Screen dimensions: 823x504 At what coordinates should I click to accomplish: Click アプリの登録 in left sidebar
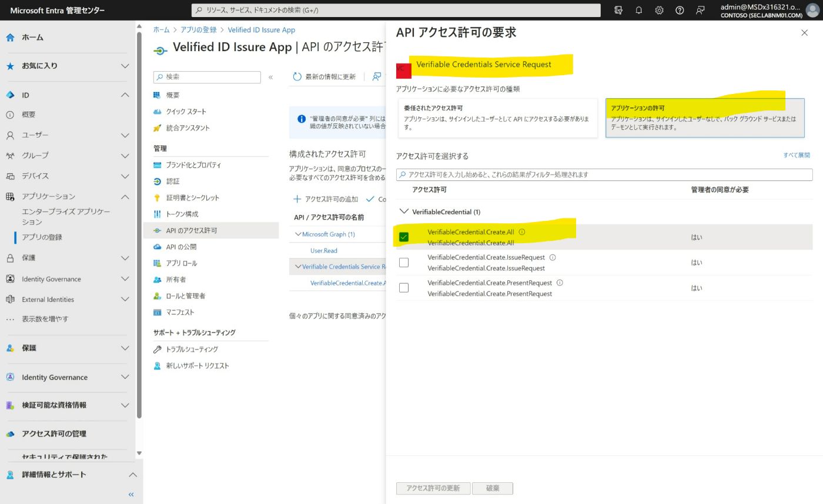(x=42, y=237)
